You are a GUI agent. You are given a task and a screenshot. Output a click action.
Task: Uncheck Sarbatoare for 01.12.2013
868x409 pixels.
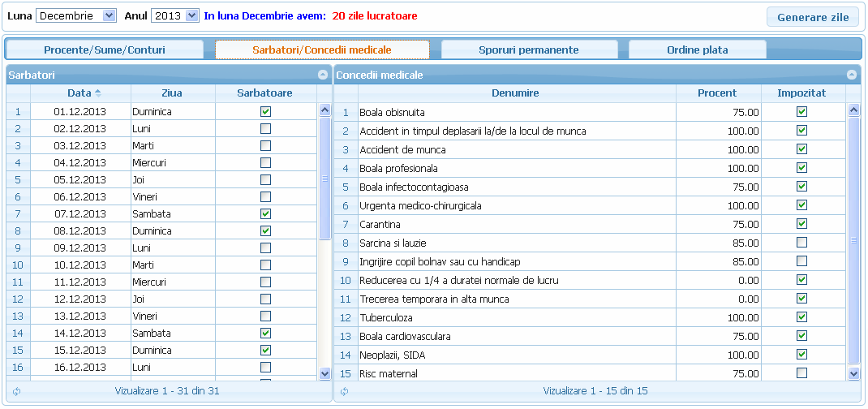(266, 112)
